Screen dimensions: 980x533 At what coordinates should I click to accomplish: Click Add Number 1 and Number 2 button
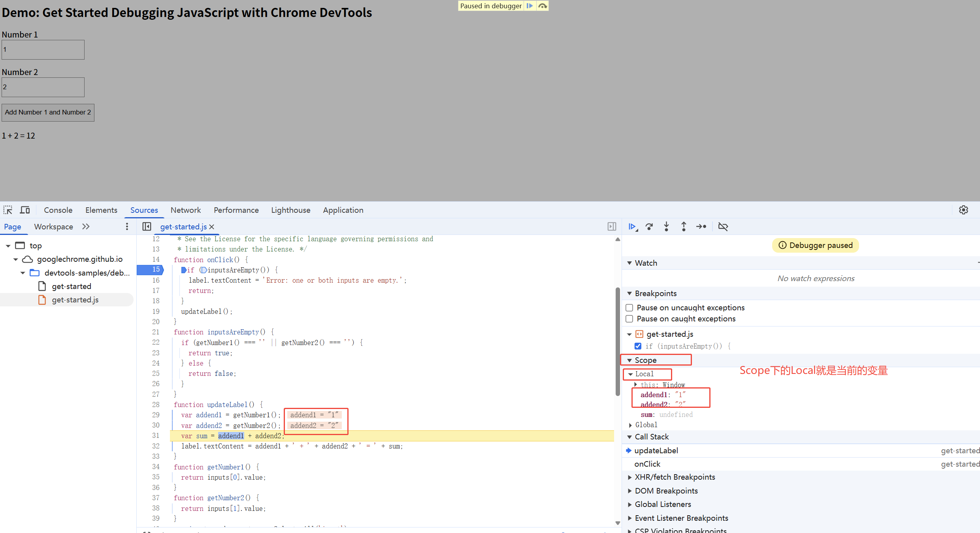(48, 113)
